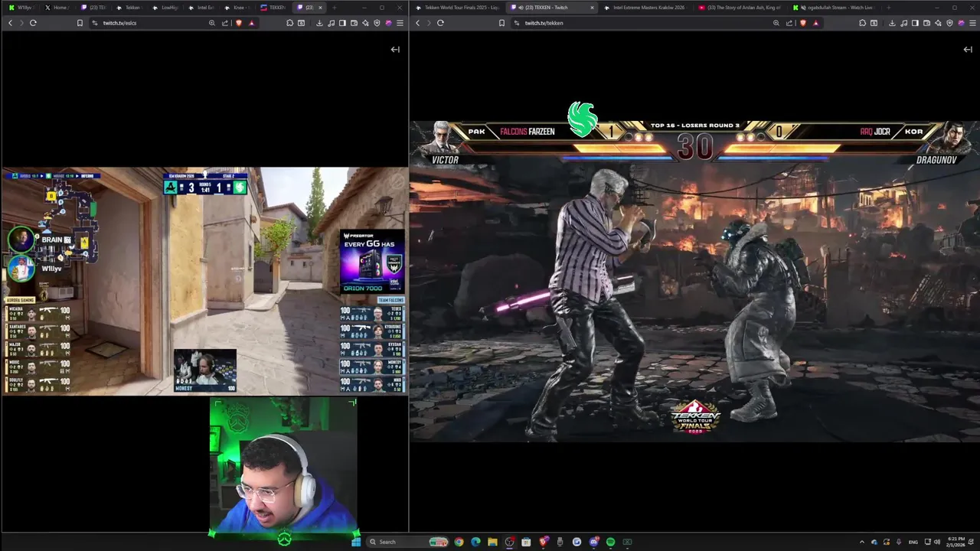The width and height of the screenshot is (980, 551).
Task: Open a new tab in the left window
Action: coord(334,8)
